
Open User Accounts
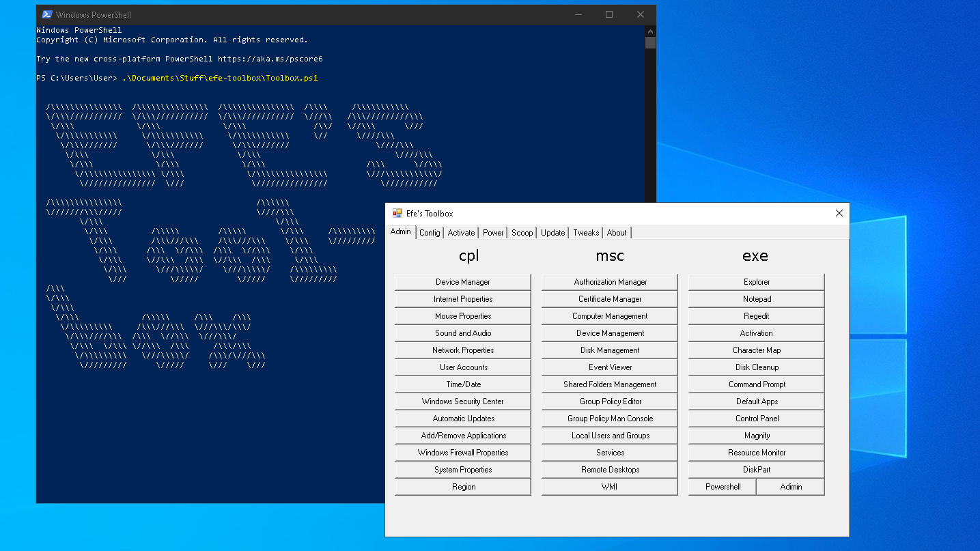click(463, 367)
